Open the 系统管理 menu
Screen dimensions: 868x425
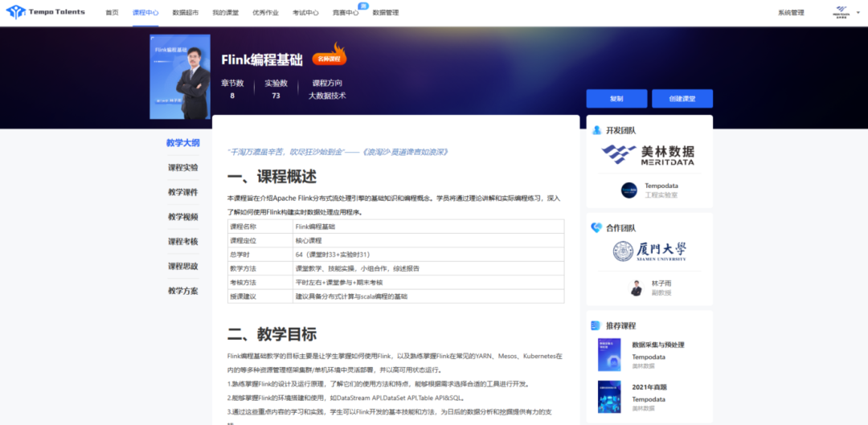pos(790,13)
